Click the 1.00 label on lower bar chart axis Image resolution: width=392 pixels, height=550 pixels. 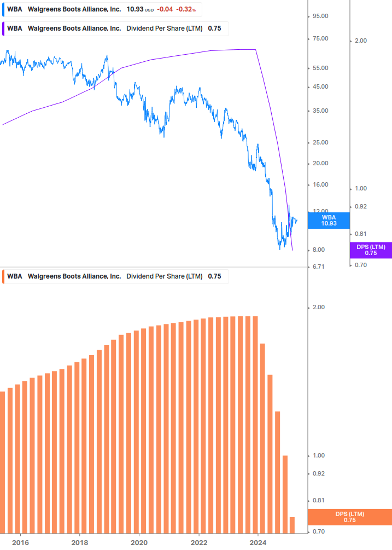click(319, 456)
